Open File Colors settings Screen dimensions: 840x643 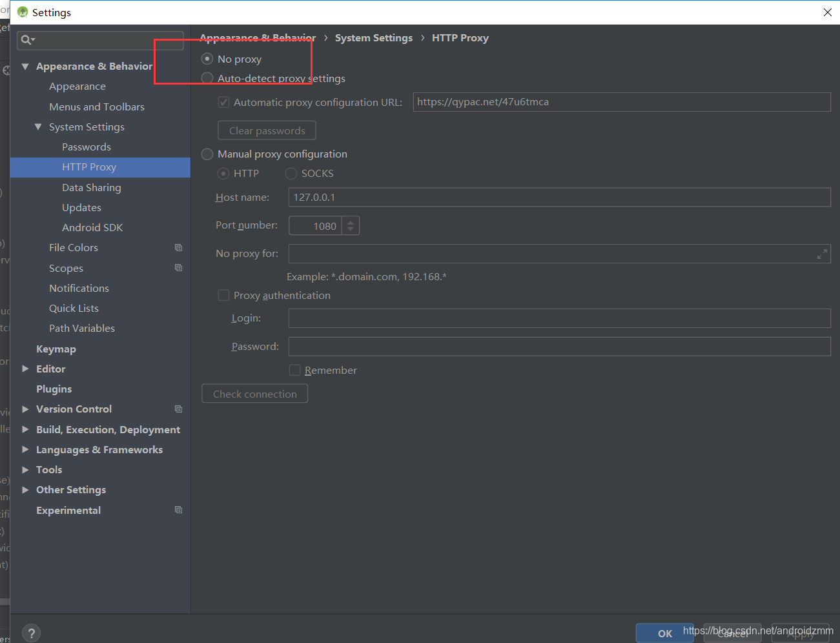coord(74,248)
